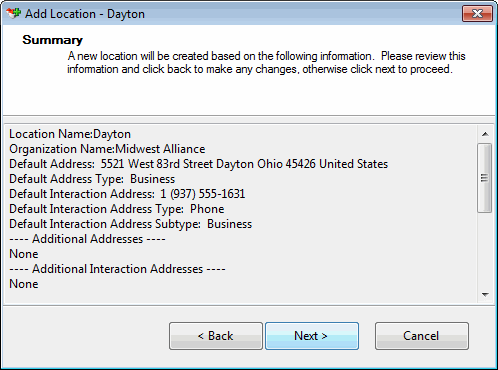Click the Add Location title bar icon
The width and height of the screenshot is (498, 370).
[x=14, y=13]
